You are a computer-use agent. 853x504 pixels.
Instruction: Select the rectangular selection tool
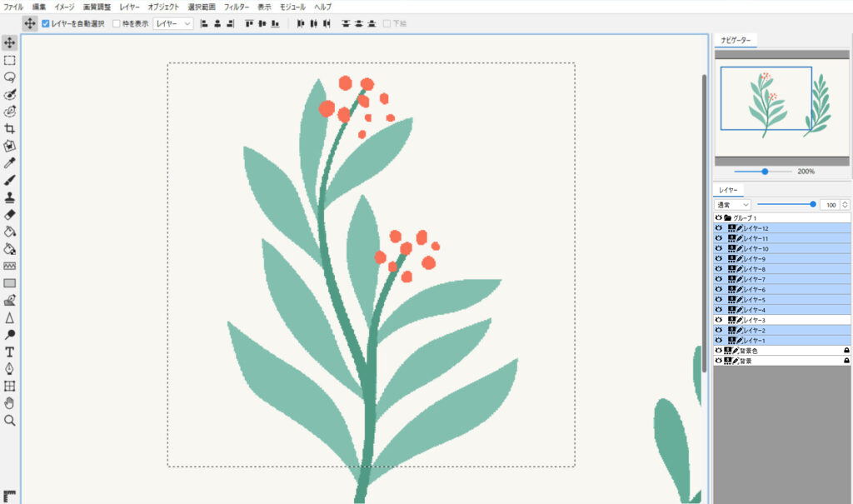tap(10, 60)
